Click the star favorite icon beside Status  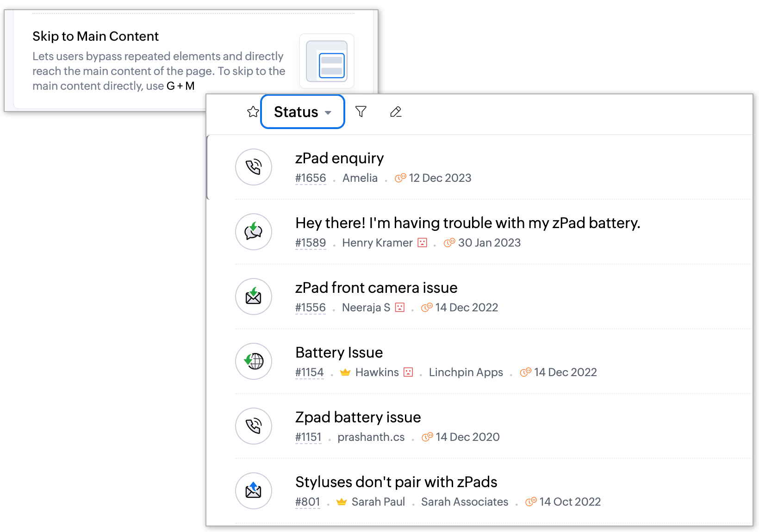pos(253,112)
